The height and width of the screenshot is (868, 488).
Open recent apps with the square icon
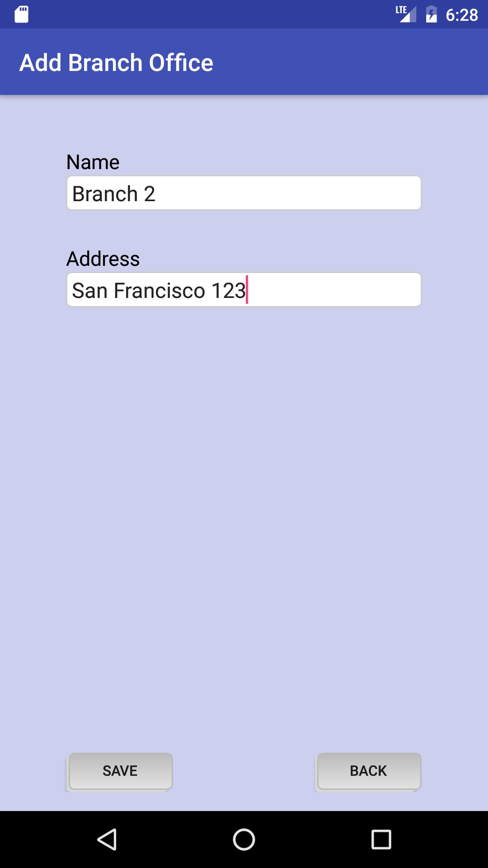pyautogui.click(x=381, y=840)
